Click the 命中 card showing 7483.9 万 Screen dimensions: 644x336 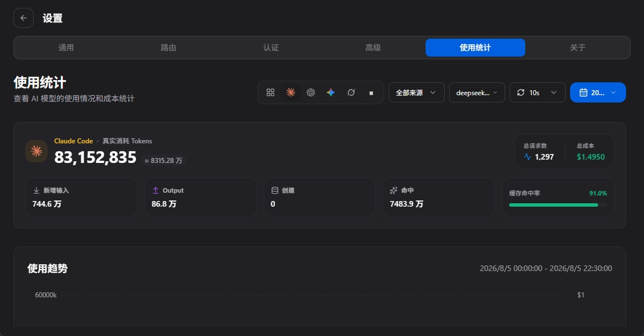click(438, 197)
